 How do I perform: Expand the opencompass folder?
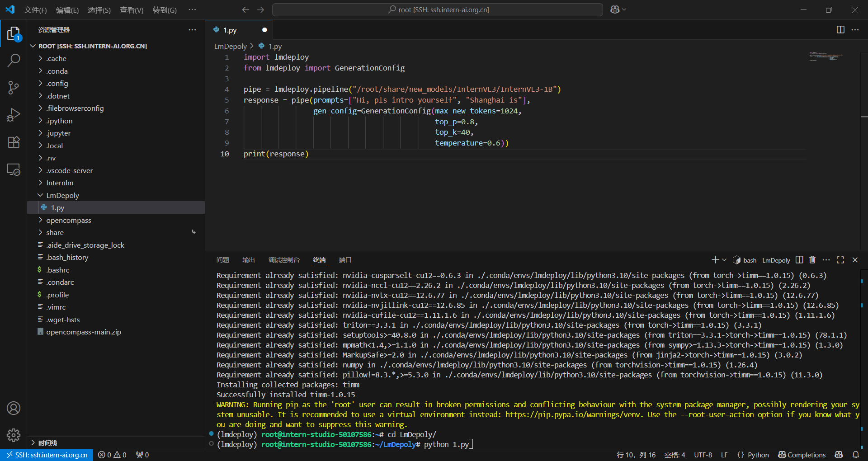coord(116,220)
